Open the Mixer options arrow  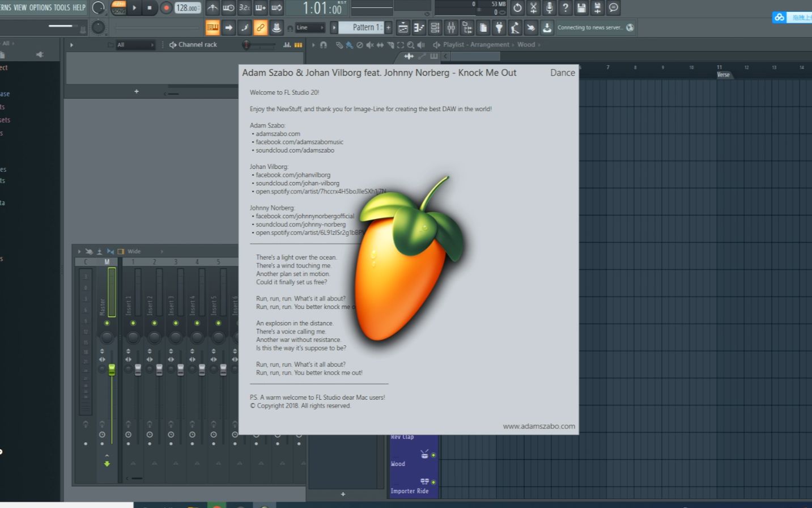tap(79, 251)
